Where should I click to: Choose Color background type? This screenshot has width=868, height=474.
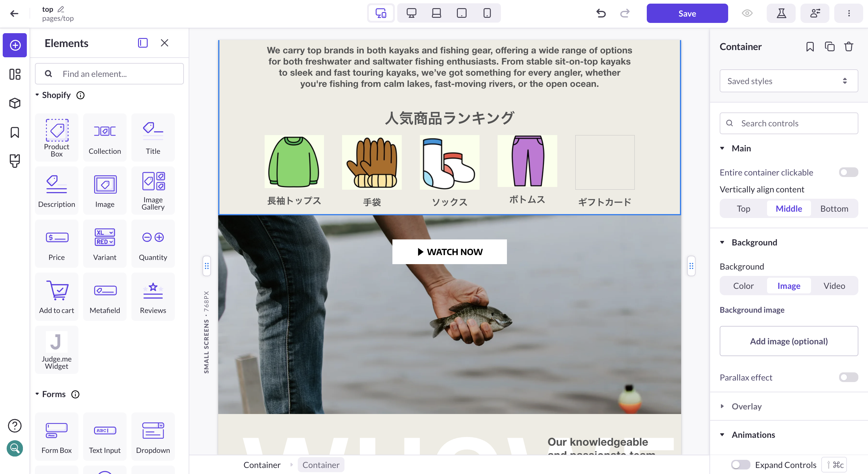tap(743, 286)
